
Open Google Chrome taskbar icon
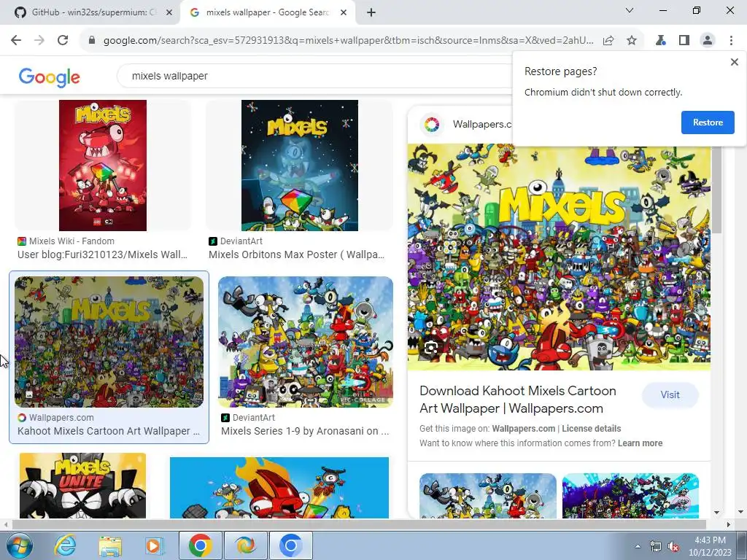[200, 545]
